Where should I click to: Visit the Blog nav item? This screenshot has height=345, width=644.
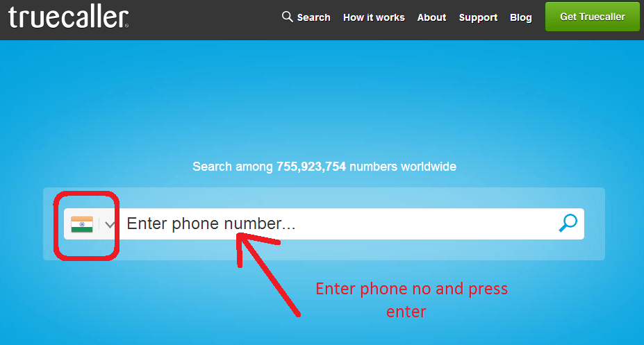pos(521,17)
